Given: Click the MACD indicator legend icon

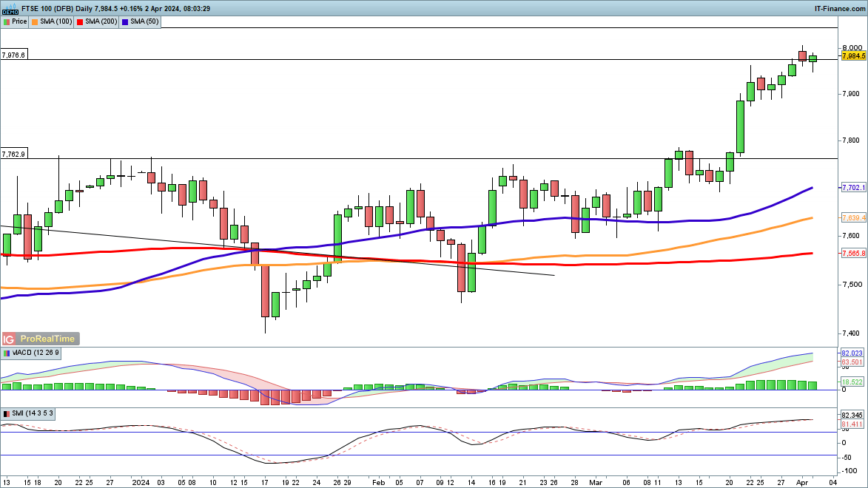Looking at the screenshot, I should 6,353.
